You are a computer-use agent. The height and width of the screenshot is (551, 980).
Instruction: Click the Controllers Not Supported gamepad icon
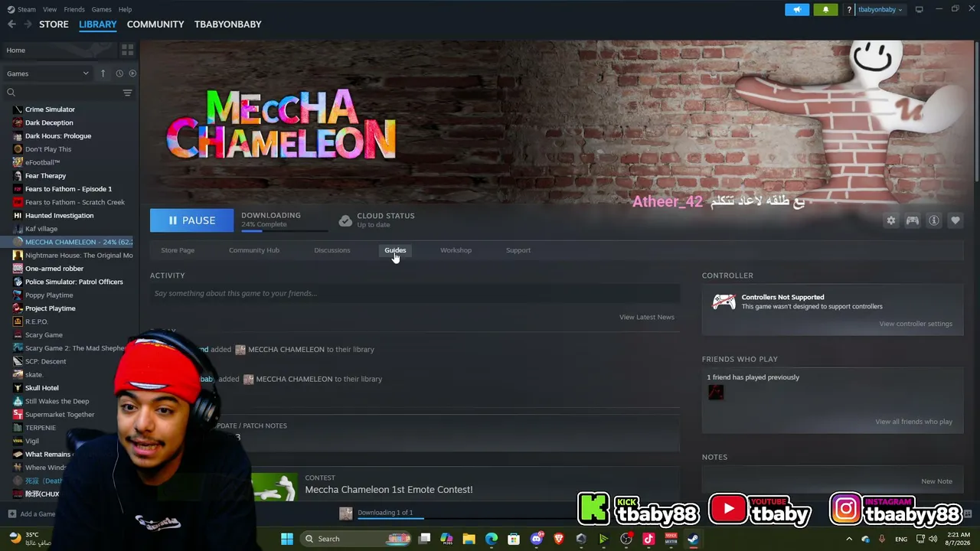pyautogui.click(x=724, y=302)
